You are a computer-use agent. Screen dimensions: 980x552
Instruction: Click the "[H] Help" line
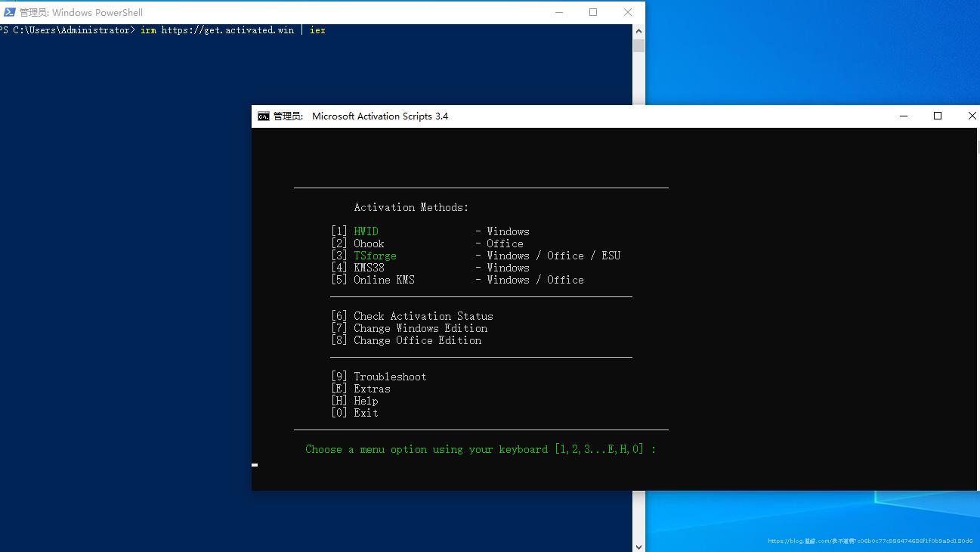coord(354,401)
